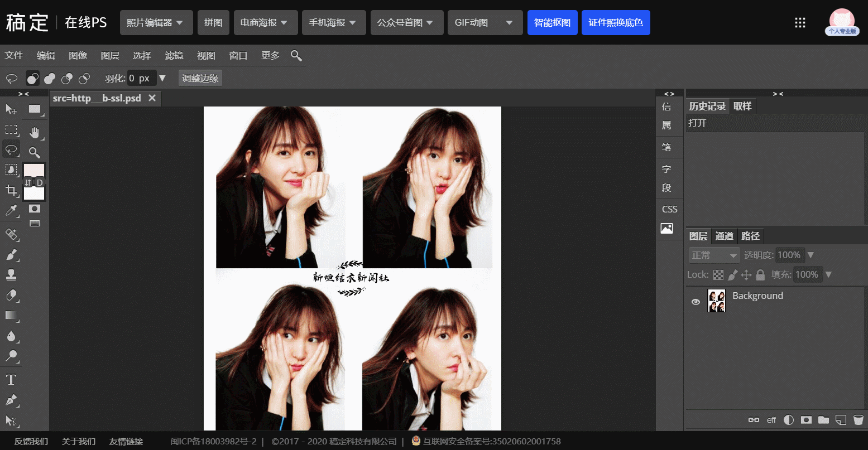Choose the Text tool
868x450 pixels.
[11, 380]
